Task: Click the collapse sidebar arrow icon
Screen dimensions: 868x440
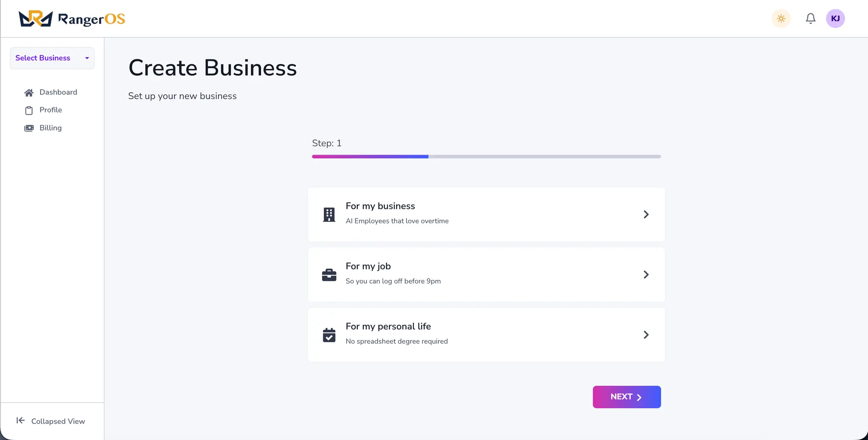Action: 20,421
